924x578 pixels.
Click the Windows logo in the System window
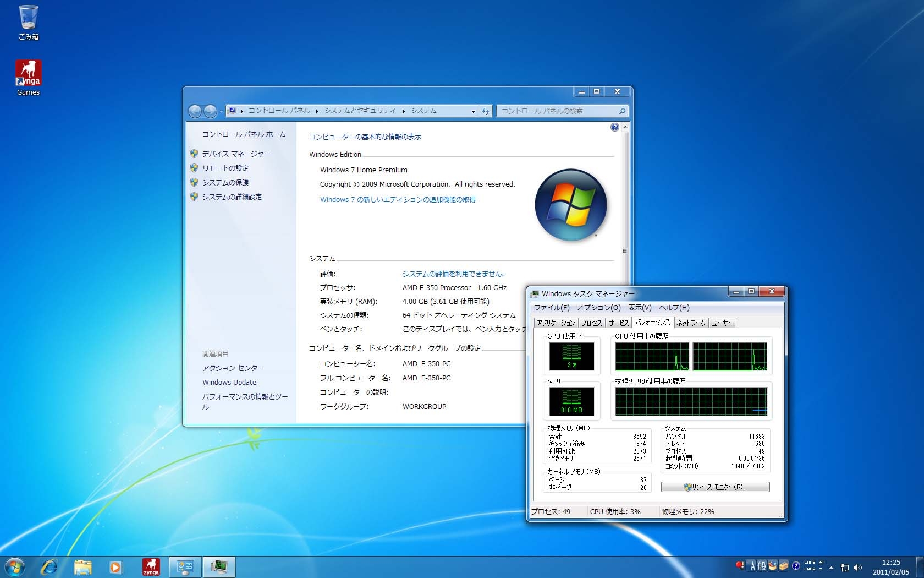(571, 205)
